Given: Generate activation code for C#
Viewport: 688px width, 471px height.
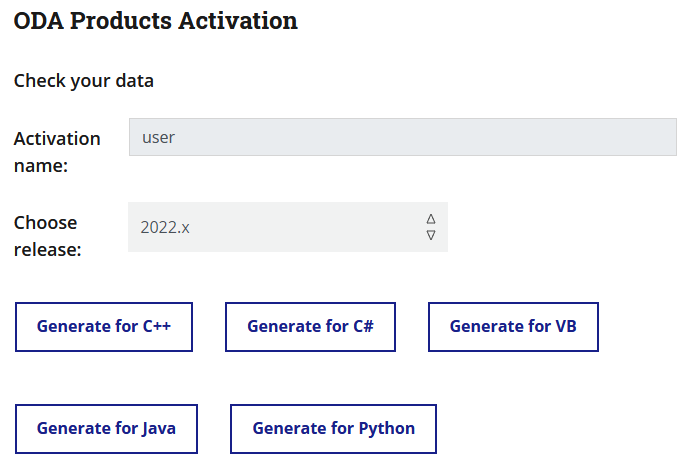Looking at the screenshot, I should point(310,326).
